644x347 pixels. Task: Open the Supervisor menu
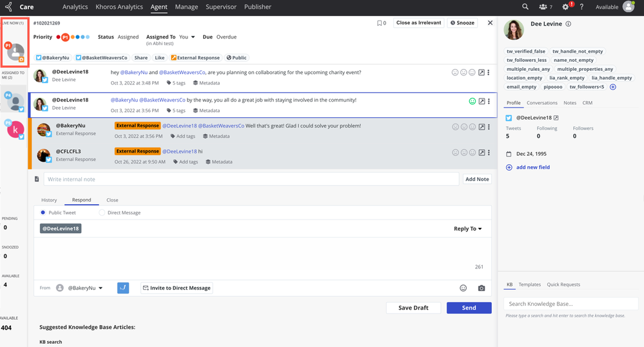[x=220, y=7]
